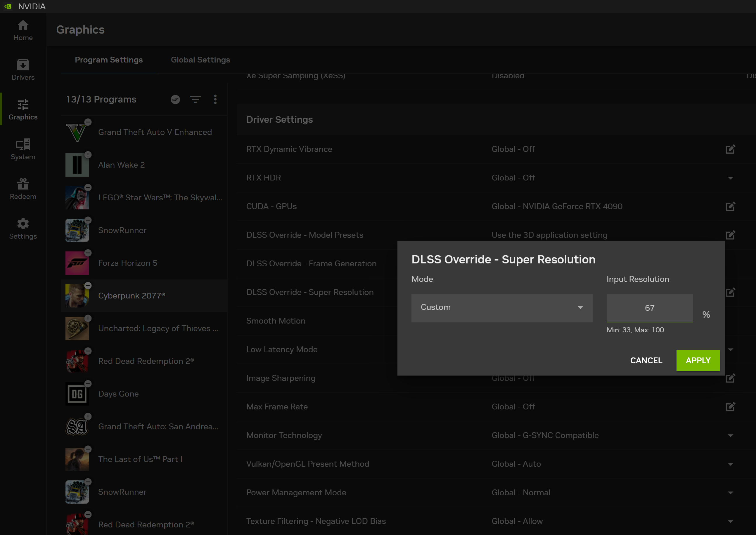
Task: Edit RTX Dynamic Vibrance setting
Action: click(x=730, y=149)
